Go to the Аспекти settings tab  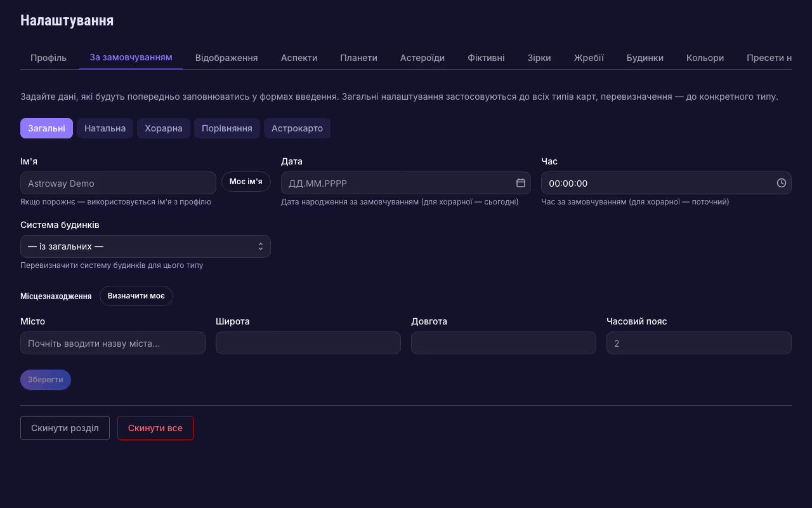click(299, 58)
